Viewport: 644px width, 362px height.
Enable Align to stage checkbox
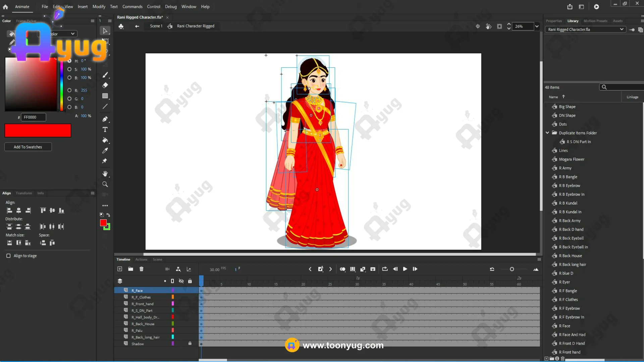click(8, 256)
